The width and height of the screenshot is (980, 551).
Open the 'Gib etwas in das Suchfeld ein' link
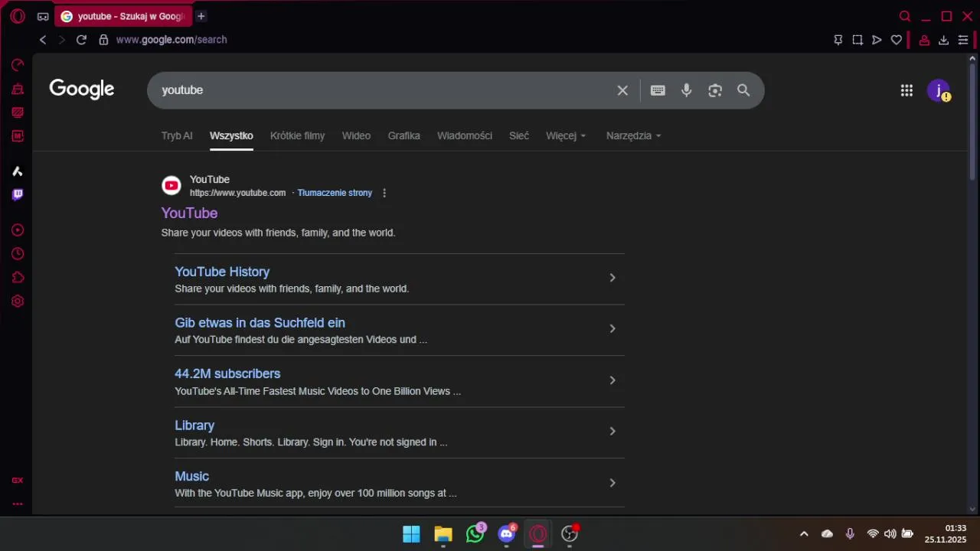coord(260,323)
